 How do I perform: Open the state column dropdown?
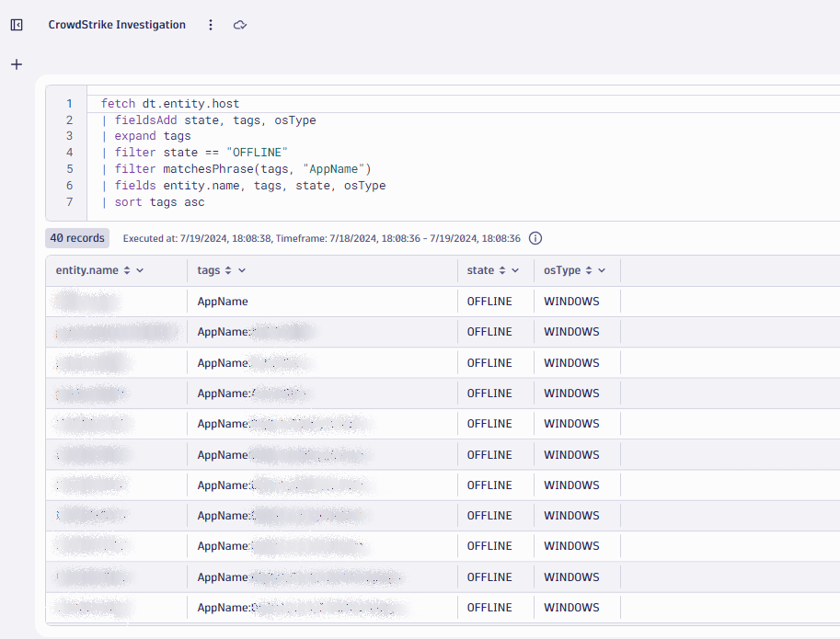(515, 270)
